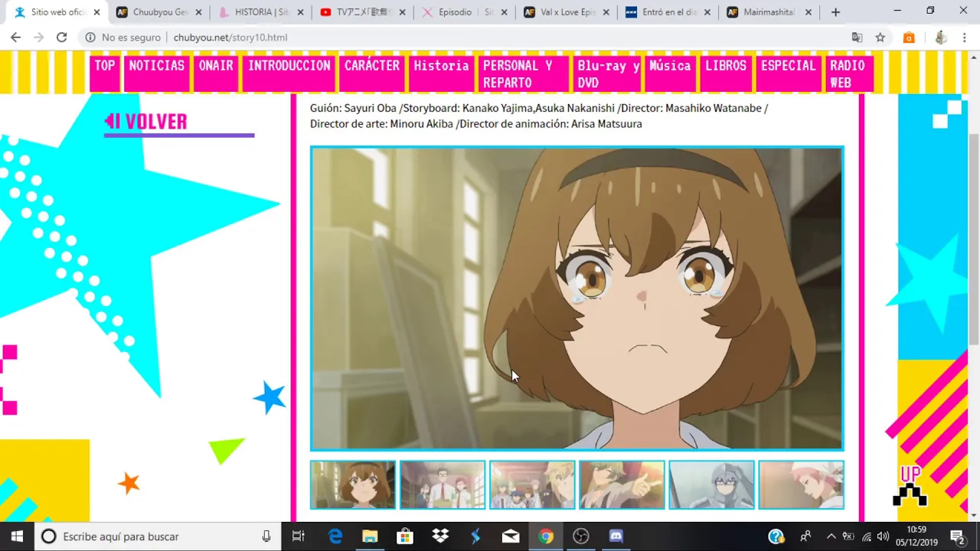The height and width of the screenshot is (551, 980).
Task: Open Google Translate icon in address bar
Action: [857, 37]
